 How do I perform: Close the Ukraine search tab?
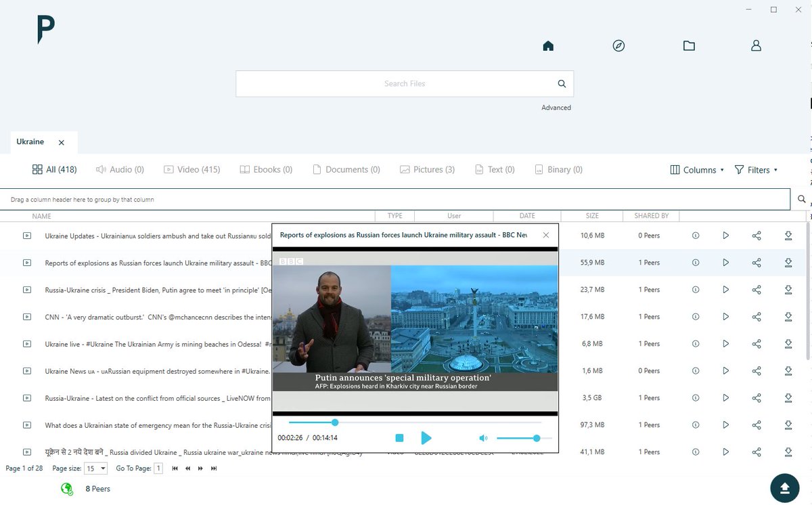point(61,143)
